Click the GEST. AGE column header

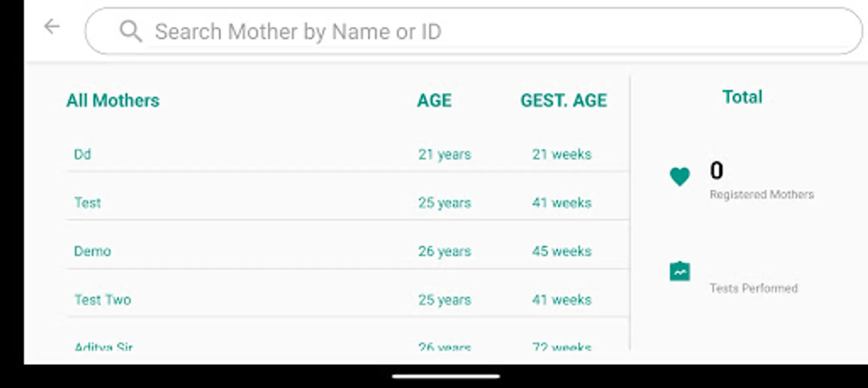tap(563, 100)
